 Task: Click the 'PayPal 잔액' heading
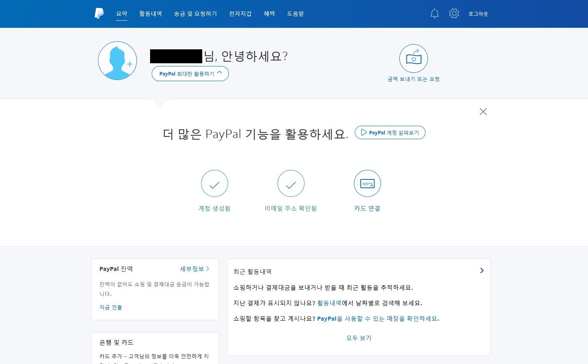116,269
